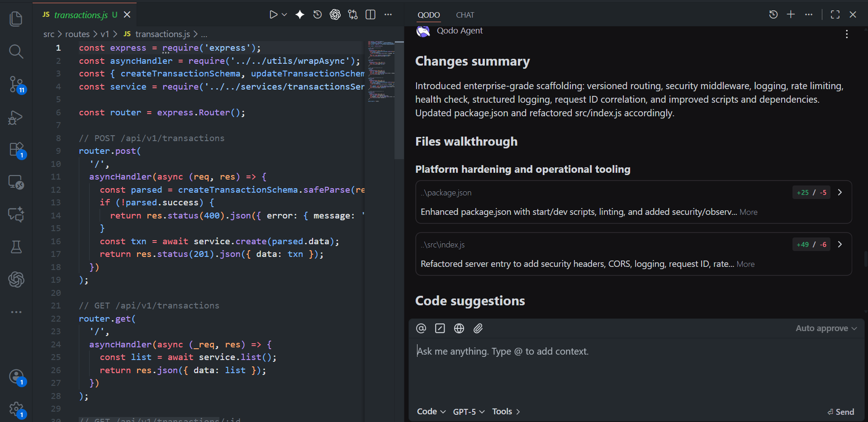This screenshot has width=868, height=422.
Task: Toggle full screen for the Qodo panel
Action: pyautogui.click(x=835, y=15)
